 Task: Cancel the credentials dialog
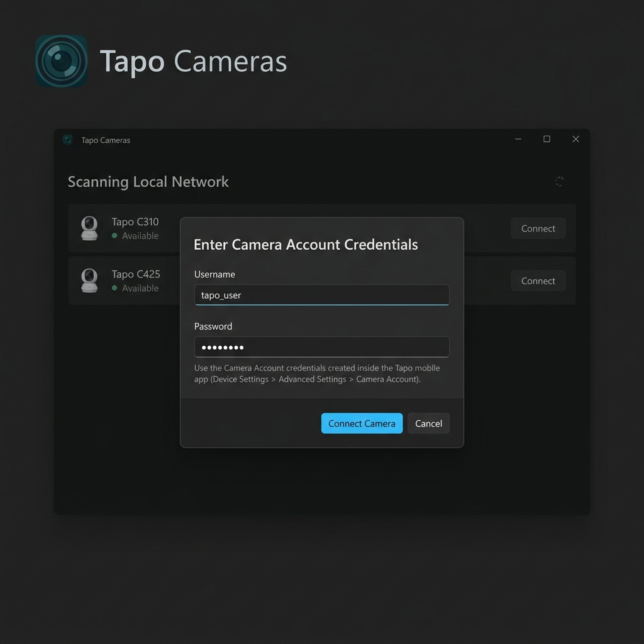pyautogui.click(x=428, y=423)
